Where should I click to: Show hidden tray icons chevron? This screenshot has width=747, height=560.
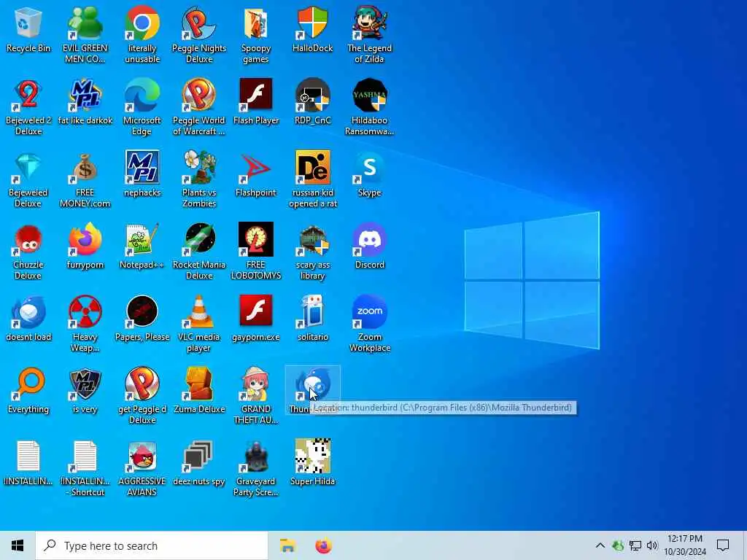pos(600,545)
